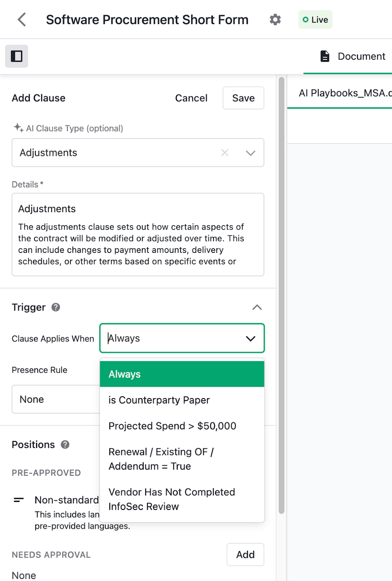Image resolution: width=392 pixels, height=581 pixels.
Task: Click into the Details text area
Action: point(138,235)
